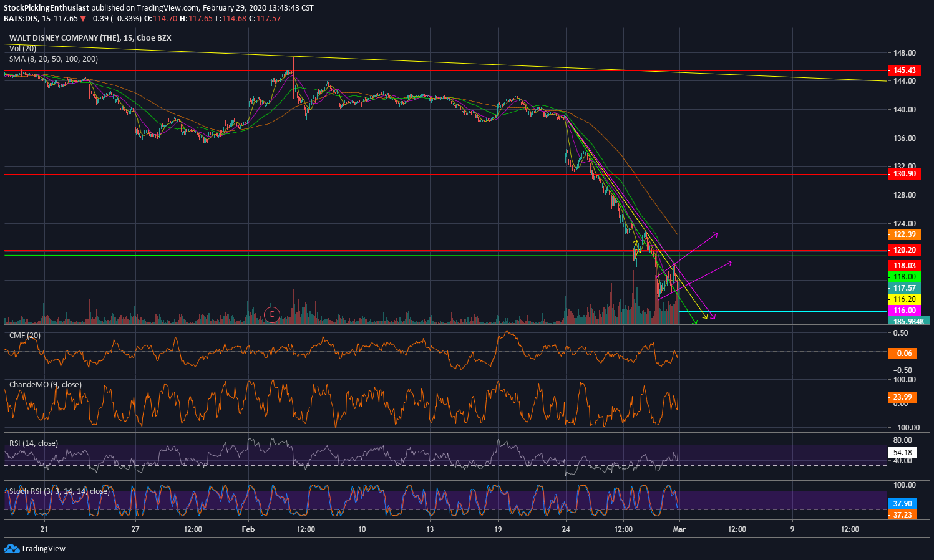The width and height of the screenshot is (934, 560).
Task: Click the blue 37.90 Stoch RSI value
Action: (903, 504)
